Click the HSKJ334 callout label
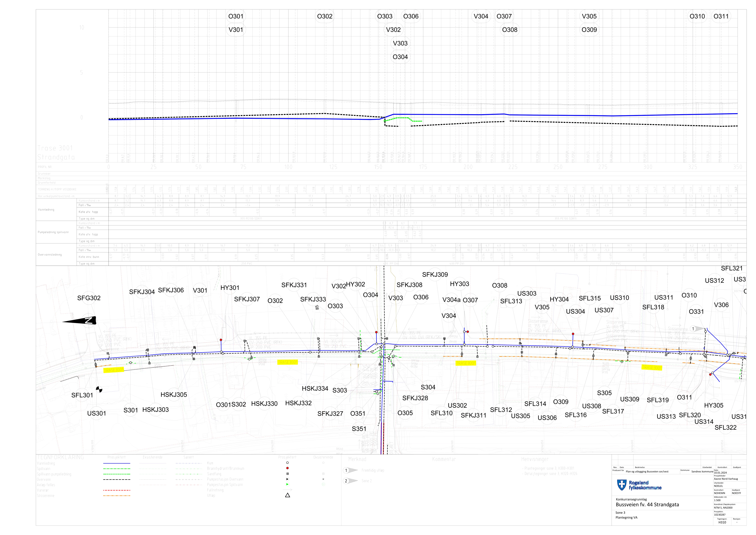Image resolution: width=756 pixels, height=535 pixels. click(315, 389)
